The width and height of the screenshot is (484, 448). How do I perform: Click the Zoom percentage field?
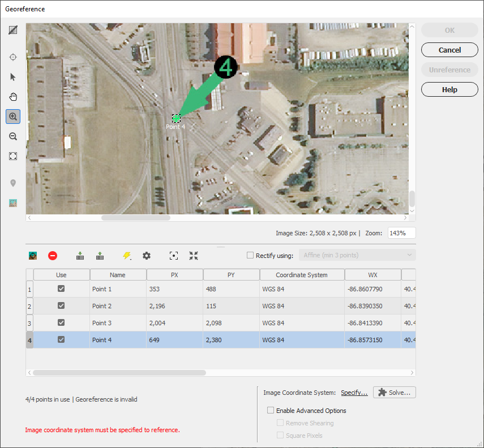401,233
